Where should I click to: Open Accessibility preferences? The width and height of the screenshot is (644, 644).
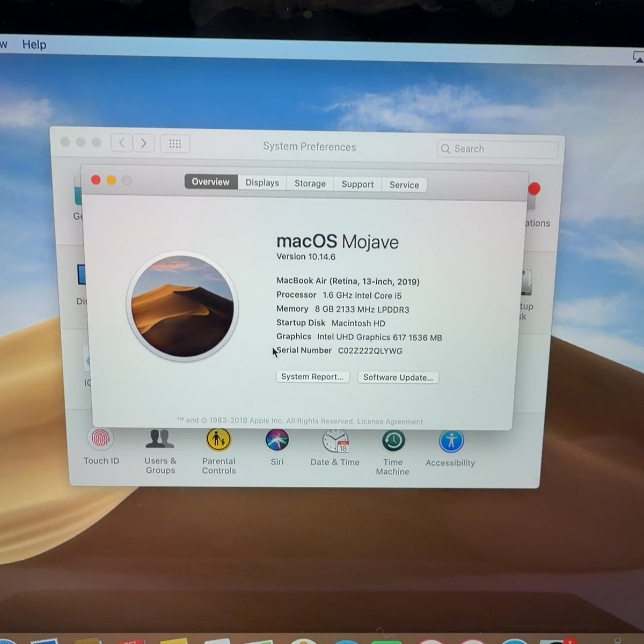451,442
